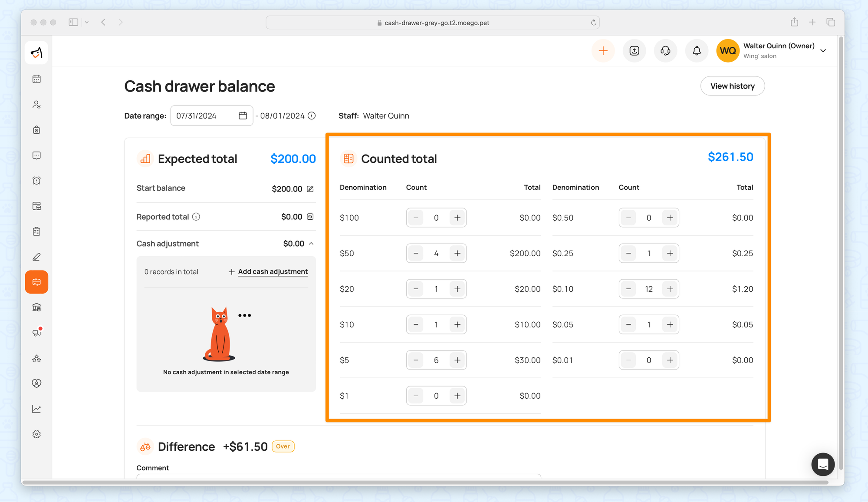Open settings gear in left sidebar
868x502 pixels.
point(36,434)
